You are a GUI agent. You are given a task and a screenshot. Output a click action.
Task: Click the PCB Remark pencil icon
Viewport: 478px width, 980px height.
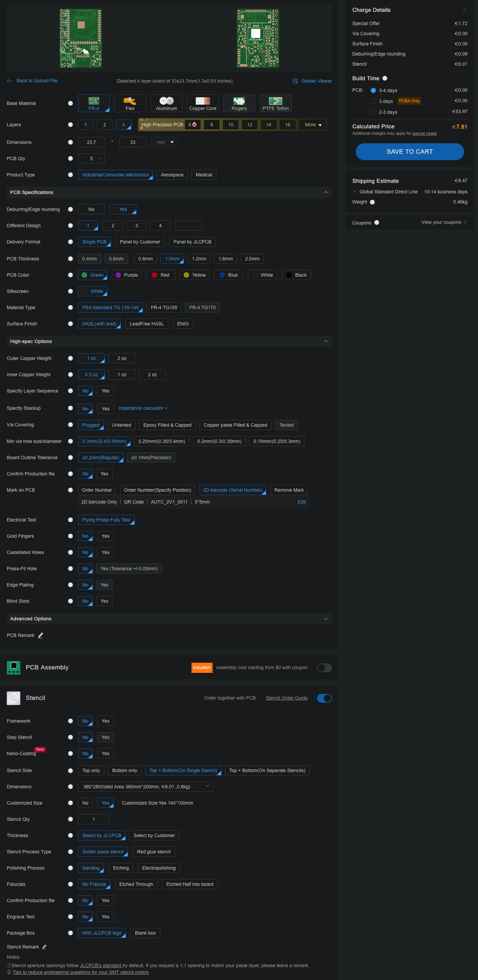41,635
